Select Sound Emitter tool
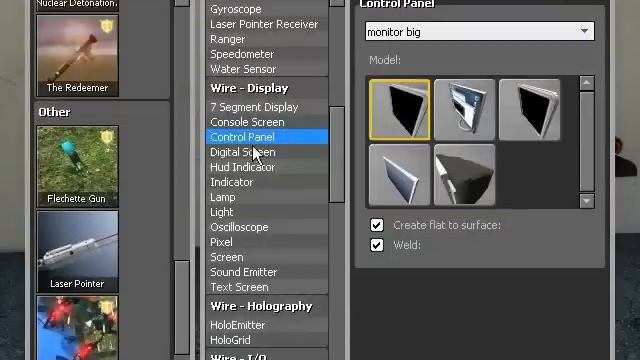 click(x=267, y=272)
